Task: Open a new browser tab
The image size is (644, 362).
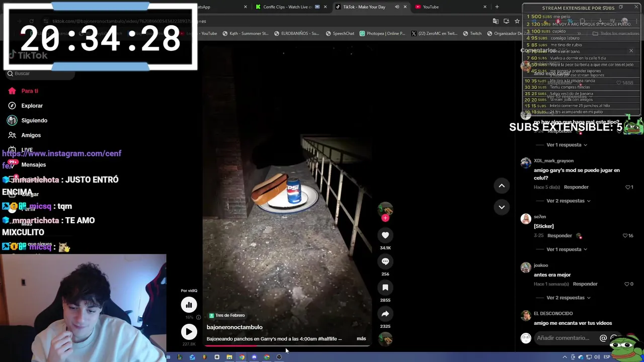Action: pyautogui.click(x=497, y=7)
